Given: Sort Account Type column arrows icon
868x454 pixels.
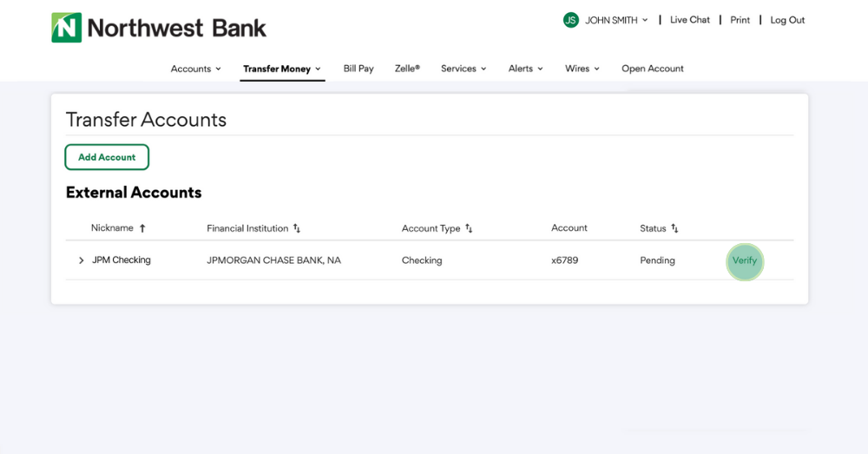Looking at the screenshot, I should pyautogui.click(x=469, y=228).
